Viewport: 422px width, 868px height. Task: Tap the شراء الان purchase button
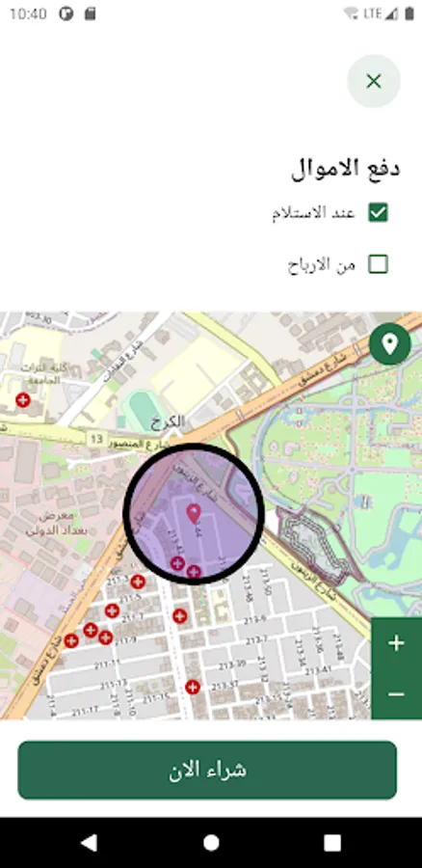[207, 770]
